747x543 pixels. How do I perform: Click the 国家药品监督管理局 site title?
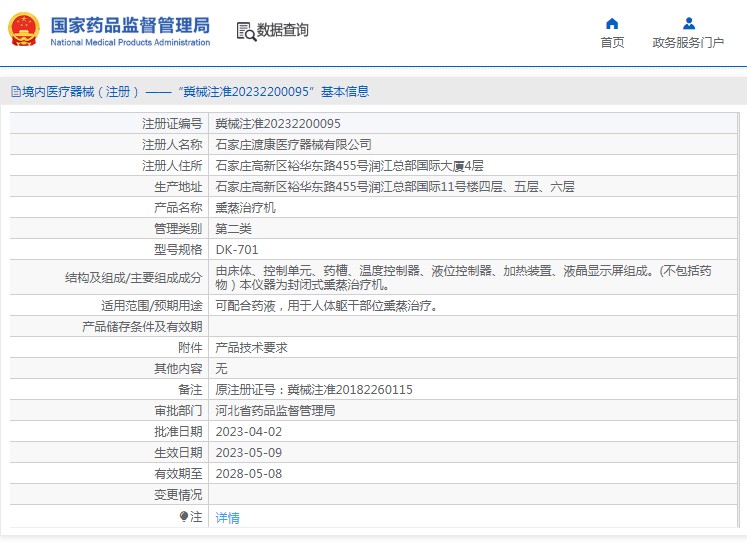pyautogui.click(x=130, y=23)
